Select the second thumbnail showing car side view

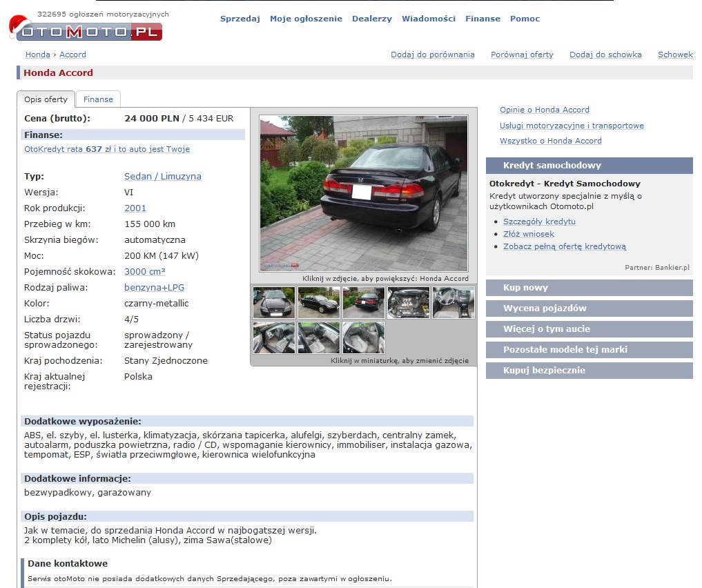click(319, 302)
